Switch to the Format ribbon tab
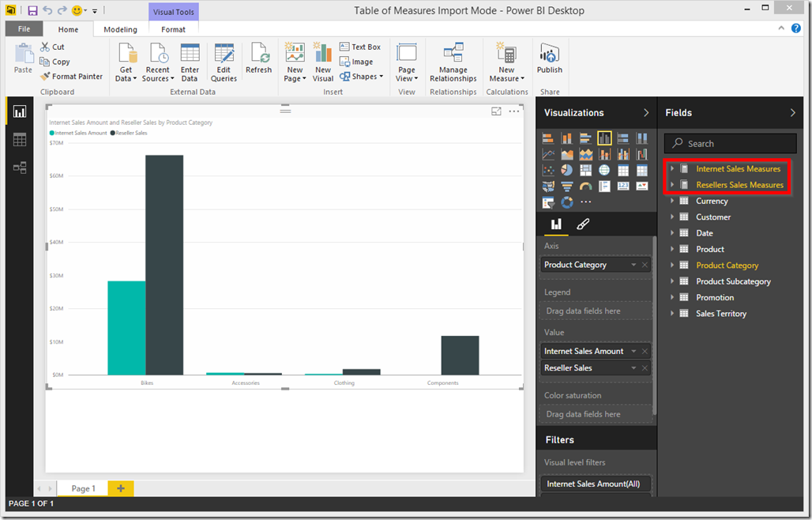Image resolution: width=812 pixels, height=520 pixels. pos(173,29)
